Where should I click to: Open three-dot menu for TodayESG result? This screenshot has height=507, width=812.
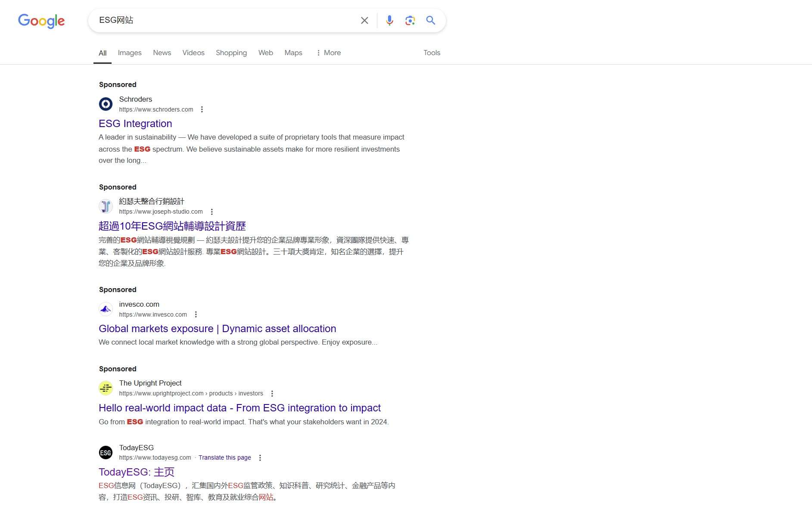[260, 457]
